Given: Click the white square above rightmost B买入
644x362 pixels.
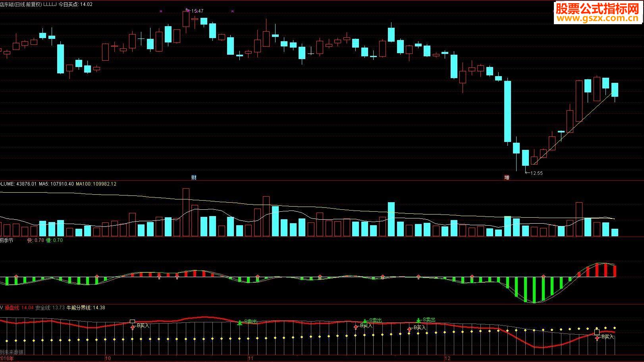Looking at the screenshot, I should pyautogui.click(x=597, y=332).
